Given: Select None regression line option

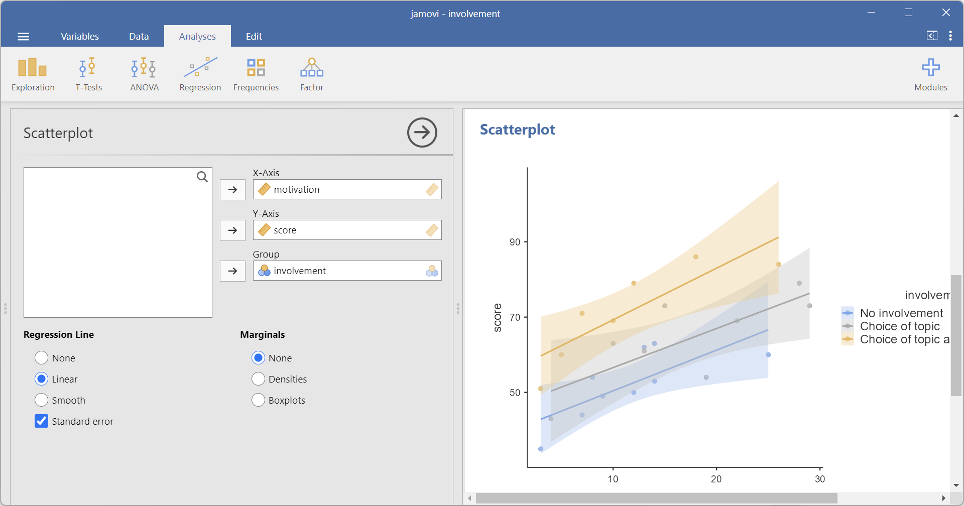Looking at the screenshot, I should [x=42, y=358].
